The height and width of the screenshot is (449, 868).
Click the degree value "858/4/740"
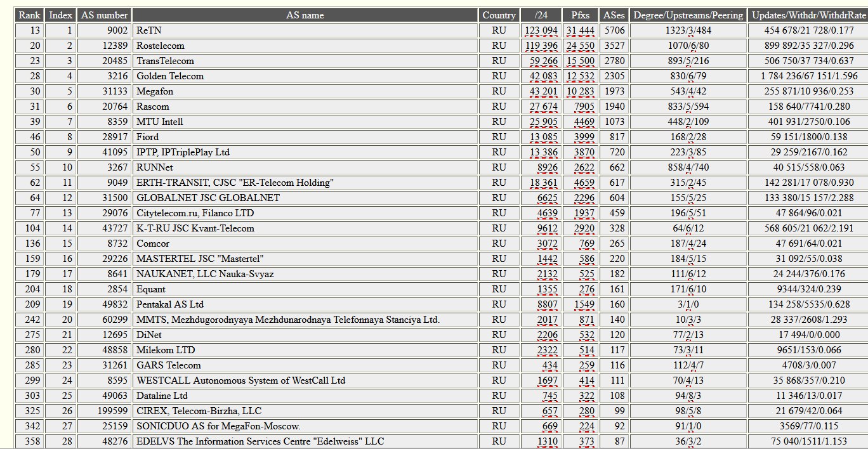[x=688, y=167]
